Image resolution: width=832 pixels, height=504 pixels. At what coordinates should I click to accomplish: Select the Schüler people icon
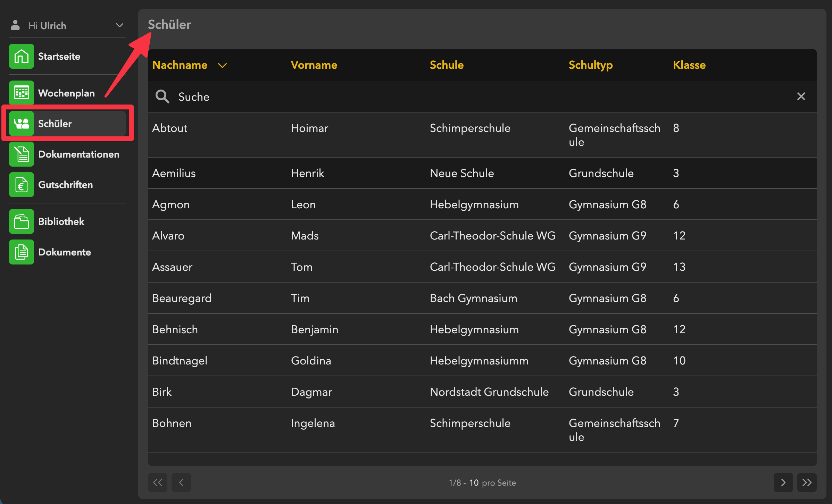pos(22,124)
